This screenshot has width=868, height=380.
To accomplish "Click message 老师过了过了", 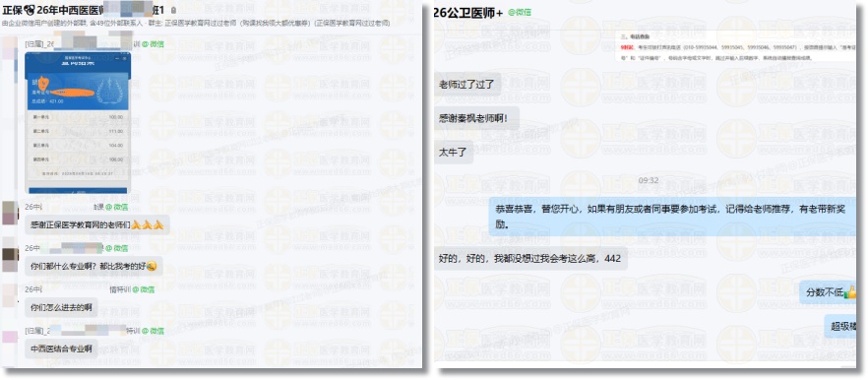I will [x=467, y=85].
